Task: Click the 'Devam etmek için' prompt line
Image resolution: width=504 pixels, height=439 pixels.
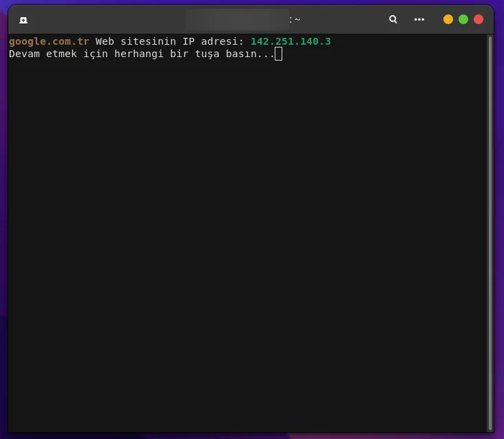Action: tap(141, 54)
